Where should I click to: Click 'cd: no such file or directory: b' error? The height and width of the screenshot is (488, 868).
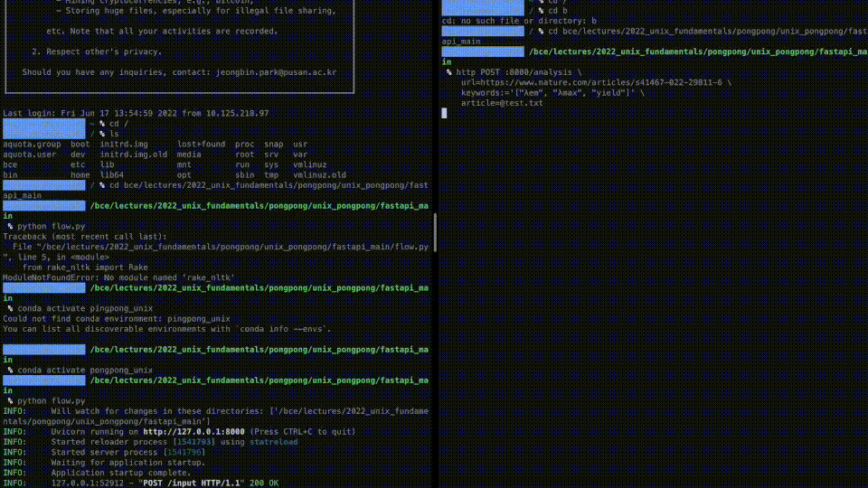(519, 21)
